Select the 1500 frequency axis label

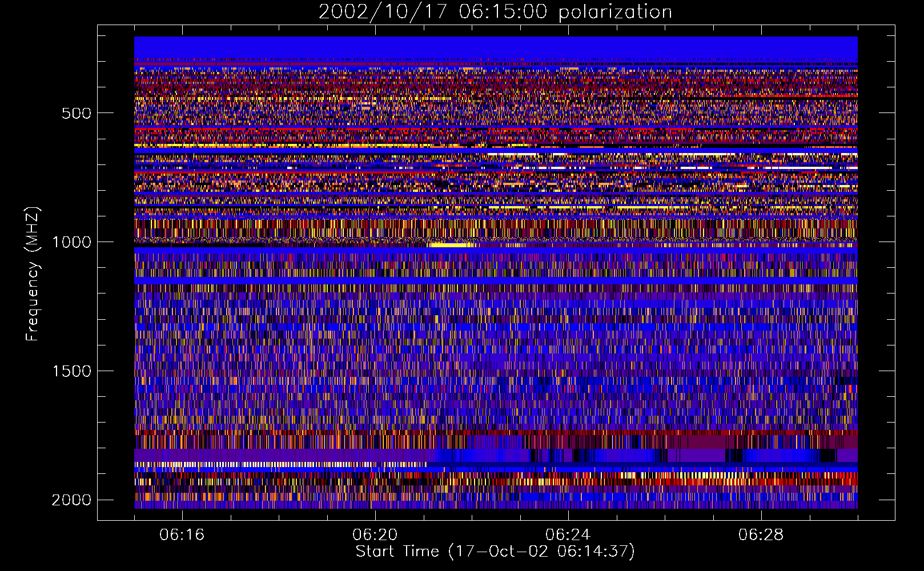71,371
